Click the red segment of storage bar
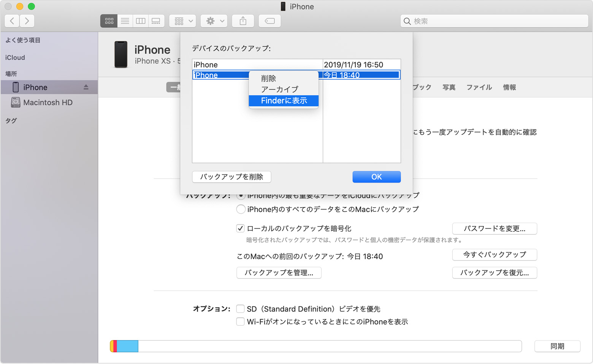Screen dimensions: 593x364 tap(115, 346)
